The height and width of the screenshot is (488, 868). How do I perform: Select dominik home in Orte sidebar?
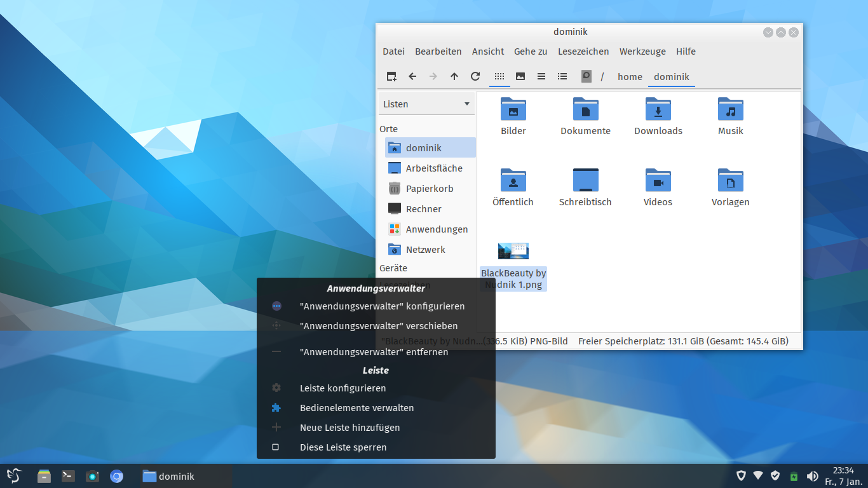tap(430, 147)
